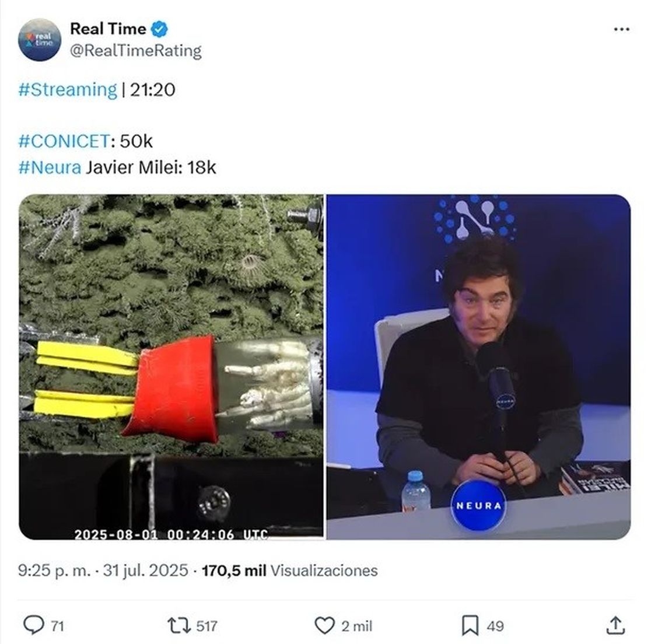Screen dimensions: 665x644
Task: Repost using the retweet arrows icon
Action: tap(178, 626)
